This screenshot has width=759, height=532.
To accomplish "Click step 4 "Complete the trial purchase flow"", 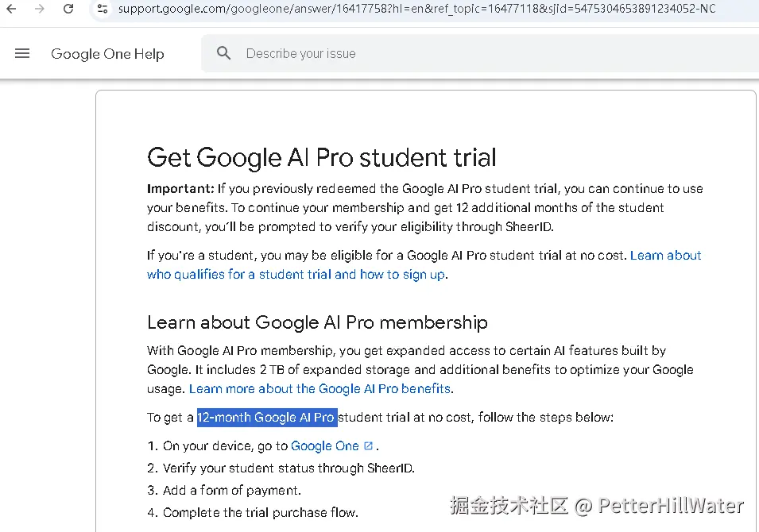I will tap(260, 512).
